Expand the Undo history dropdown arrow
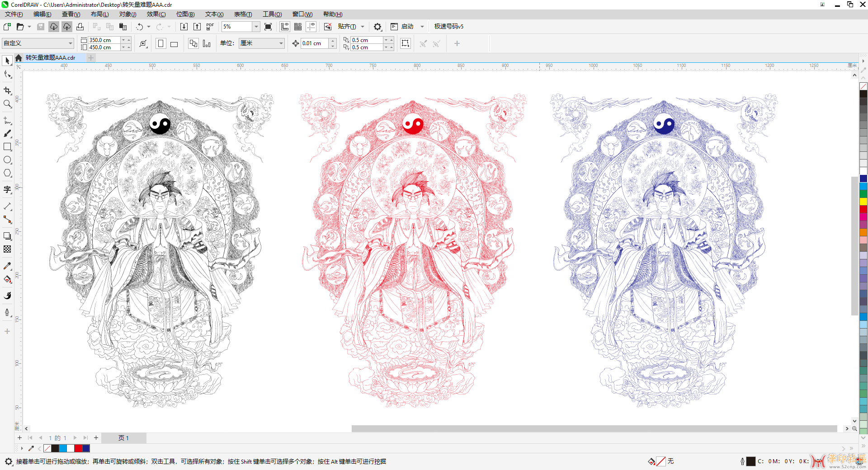Viewport: 868px width, 470px height. [x=149, y=27]
